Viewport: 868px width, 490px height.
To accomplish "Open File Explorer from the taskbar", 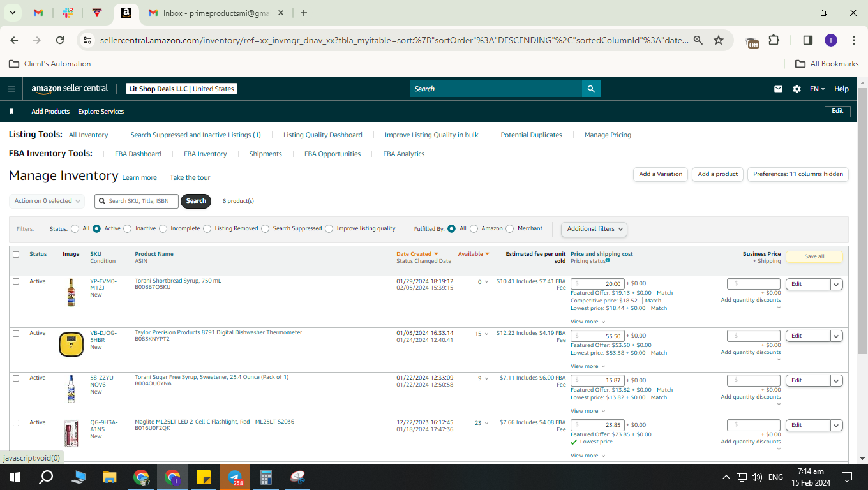I will pos(110,477).
